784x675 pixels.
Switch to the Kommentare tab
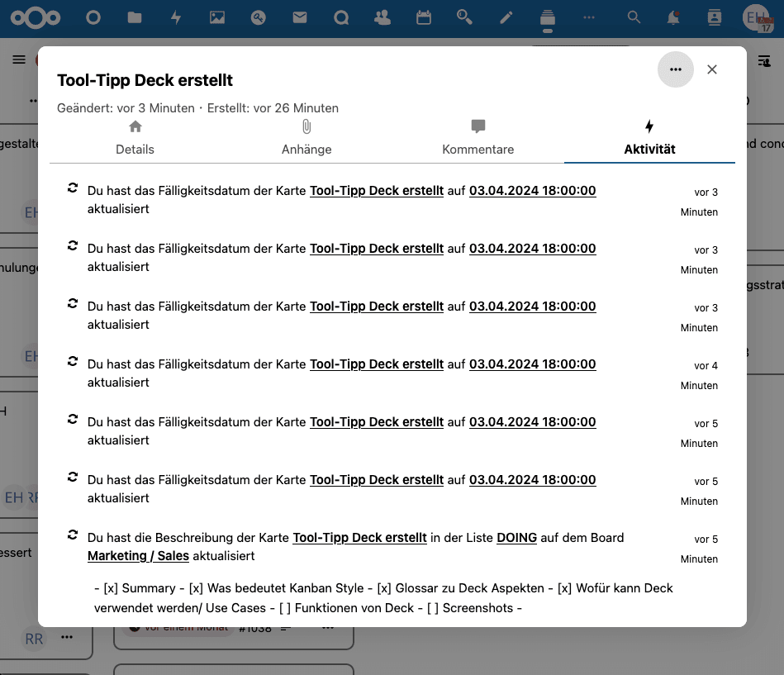478,138
